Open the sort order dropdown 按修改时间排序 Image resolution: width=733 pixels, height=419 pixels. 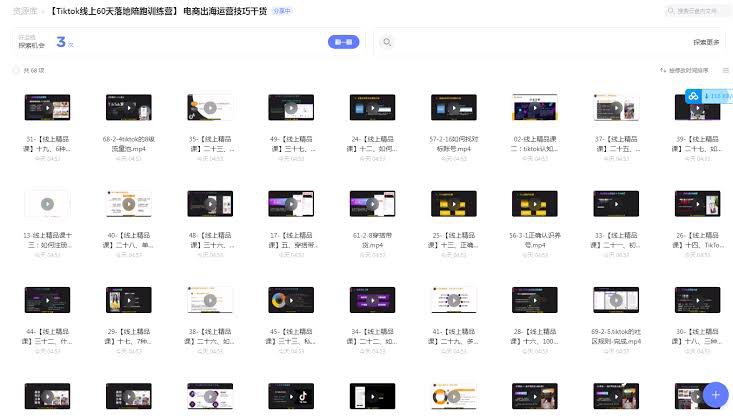(x=684, y=70)
